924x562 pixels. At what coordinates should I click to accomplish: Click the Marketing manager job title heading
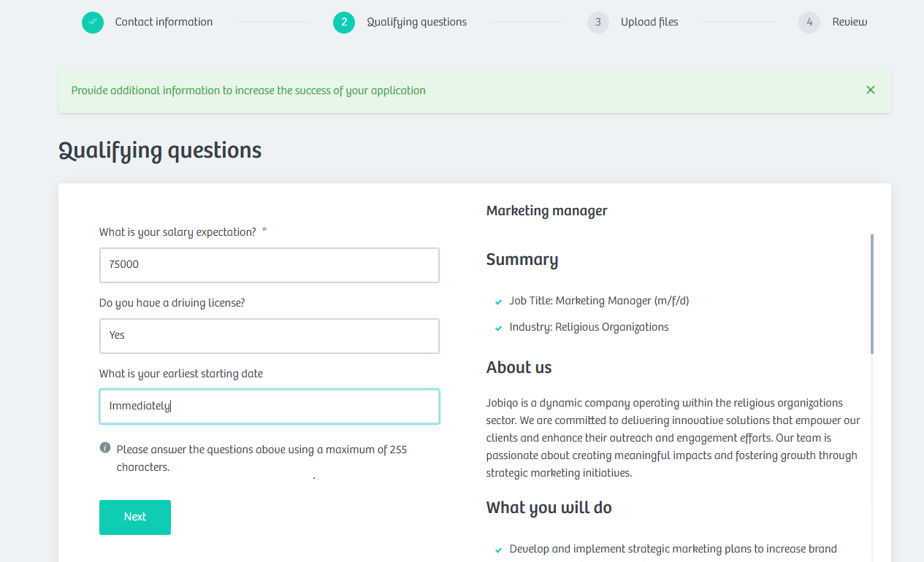[x=547, y=211]
